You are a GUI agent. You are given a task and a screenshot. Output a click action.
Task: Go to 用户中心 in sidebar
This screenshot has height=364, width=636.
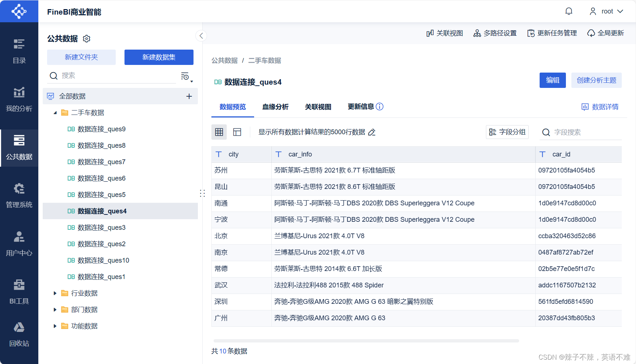[19, 244]
